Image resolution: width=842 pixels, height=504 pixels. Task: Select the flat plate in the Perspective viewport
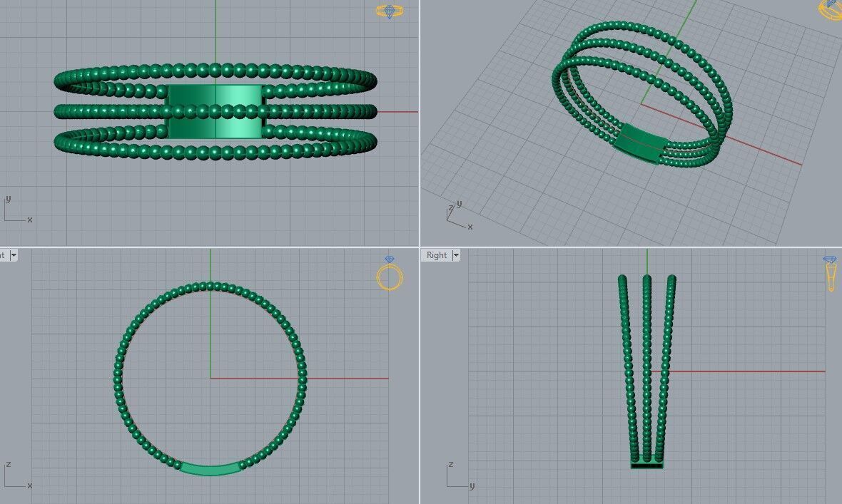coord(641,143)
